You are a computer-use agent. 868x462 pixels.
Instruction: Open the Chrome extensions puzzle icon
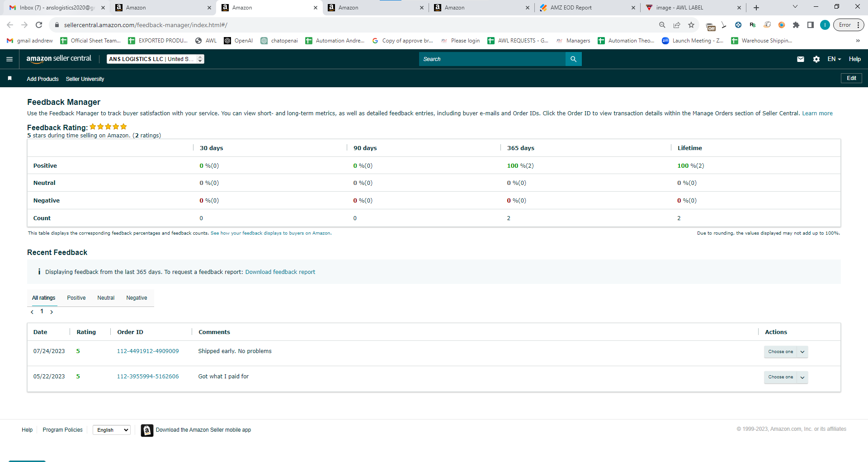pos(796,25)
